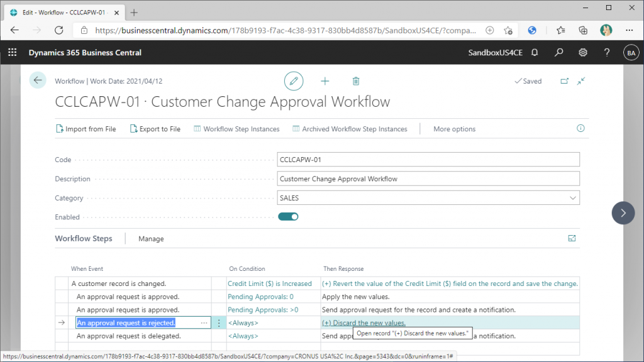Expand the Category dropdown
This screenshot has height=362, width=644.
[572, 198]
